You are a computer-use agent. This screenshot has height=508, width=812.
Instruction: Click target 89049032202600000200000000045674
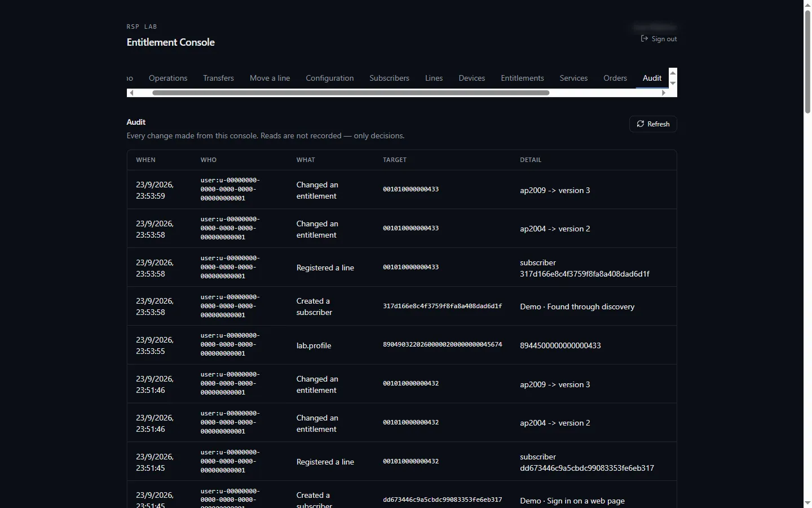(442, 344)
